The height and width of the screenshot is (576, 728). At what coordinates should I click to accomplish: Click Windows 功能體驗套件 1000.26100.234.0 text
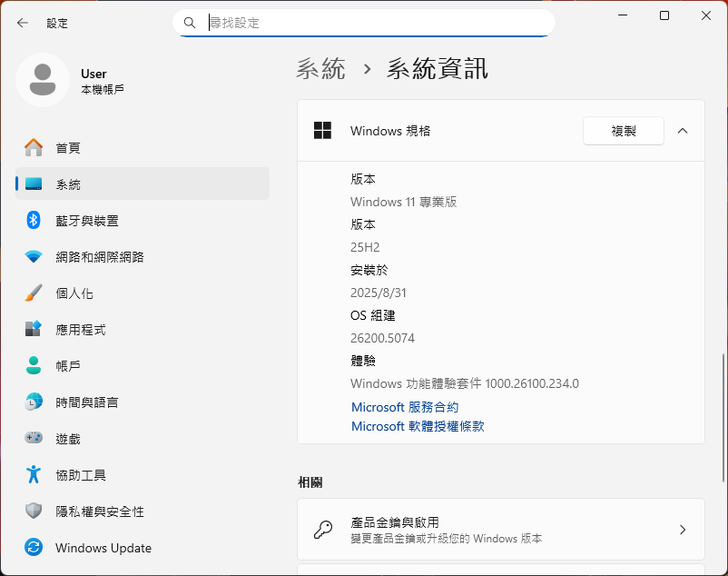point(465,383)
